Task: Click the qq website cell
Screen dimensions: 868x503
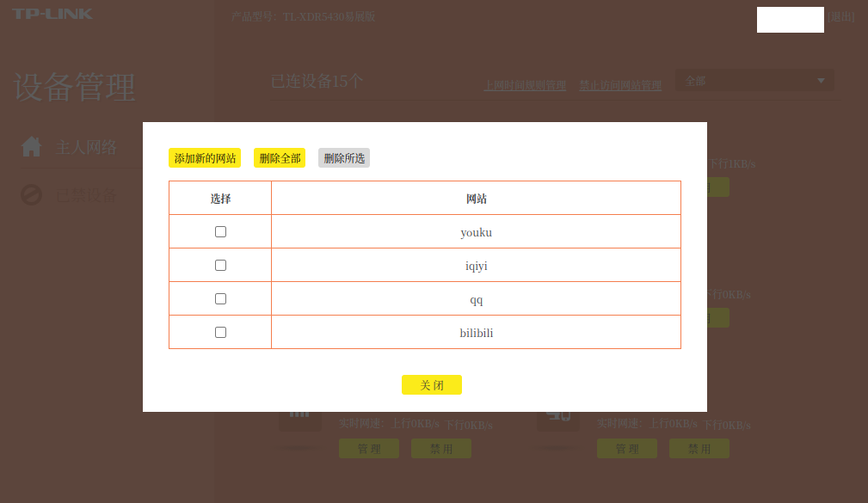Action: (x=476, y=299)
